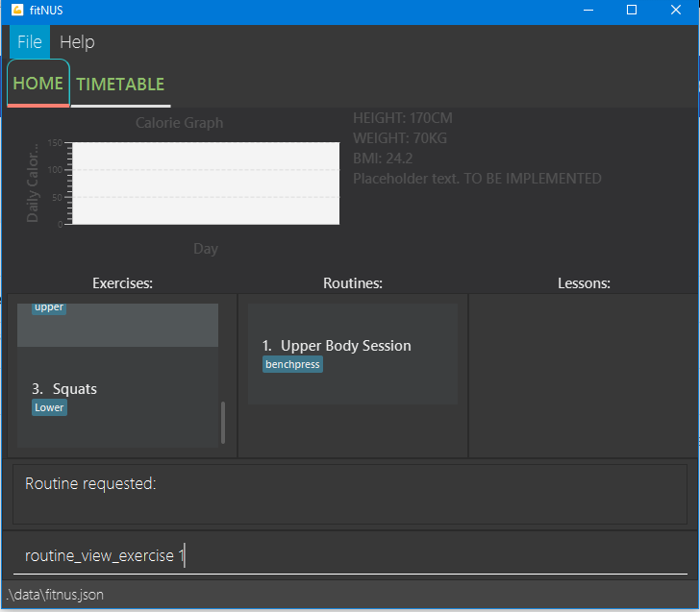Viewport: 700px width, 612px height.
Task: Click the fitNUS app icon in title bar
Action: 17,10
